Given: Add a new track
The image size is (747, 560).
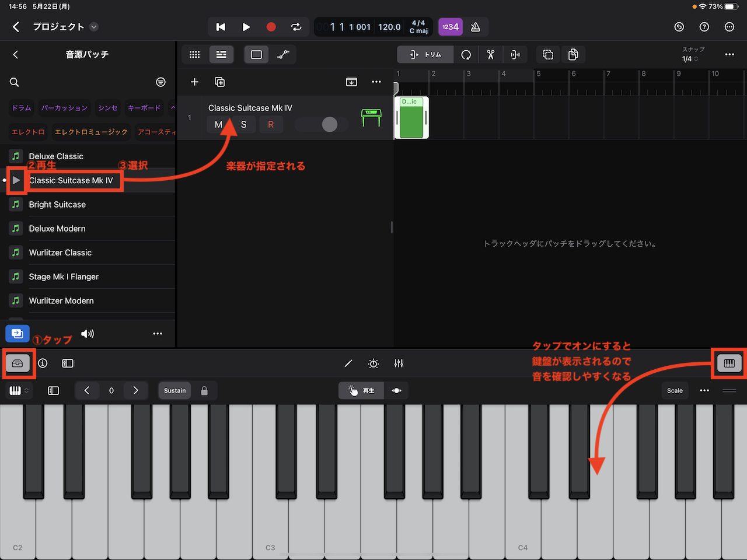Looking at the screenshot, I should click(195, 82).
